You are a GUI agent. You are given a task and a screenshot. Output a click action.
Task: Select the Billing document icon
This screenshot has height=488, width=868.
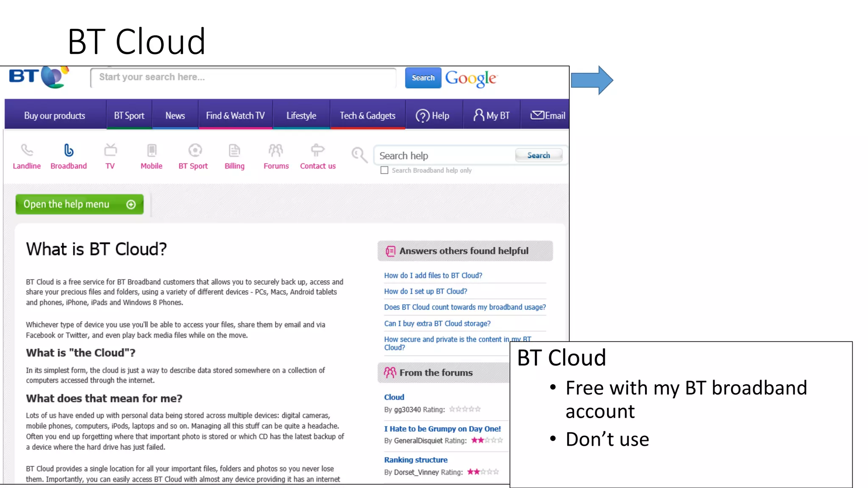pyautogui.click(x=234, y=150)
